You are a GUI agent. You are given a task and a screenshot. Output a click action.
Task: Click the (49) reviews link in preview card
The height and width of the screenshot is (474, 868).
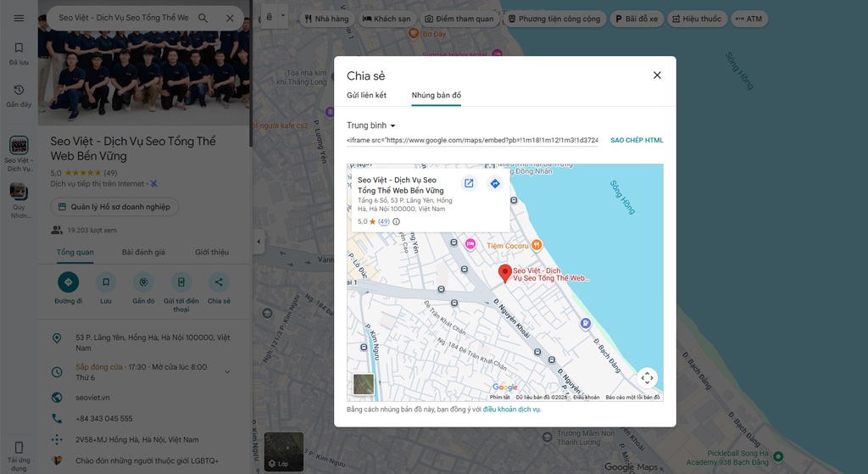coord(384,221)
